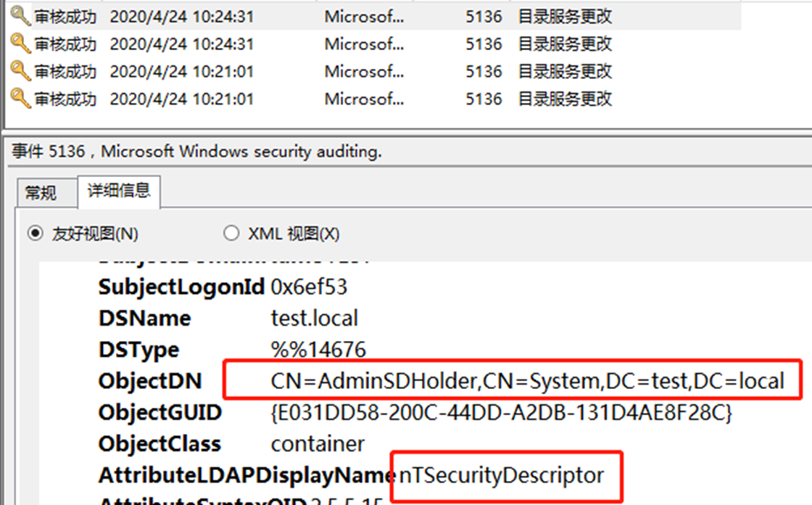Click the nTSecurityDescriptor attribute value
The image size is (812, 505).
501,475
